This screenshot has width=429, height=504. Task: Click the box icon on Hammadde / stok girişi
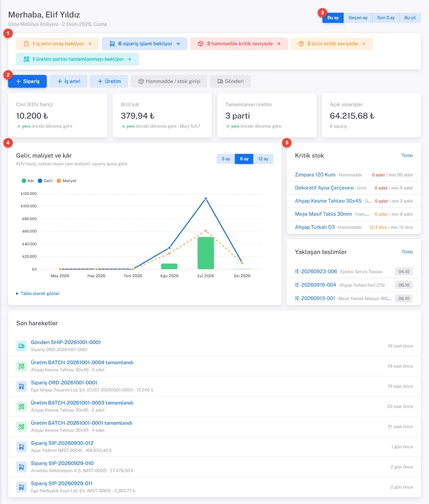[141, 81]
